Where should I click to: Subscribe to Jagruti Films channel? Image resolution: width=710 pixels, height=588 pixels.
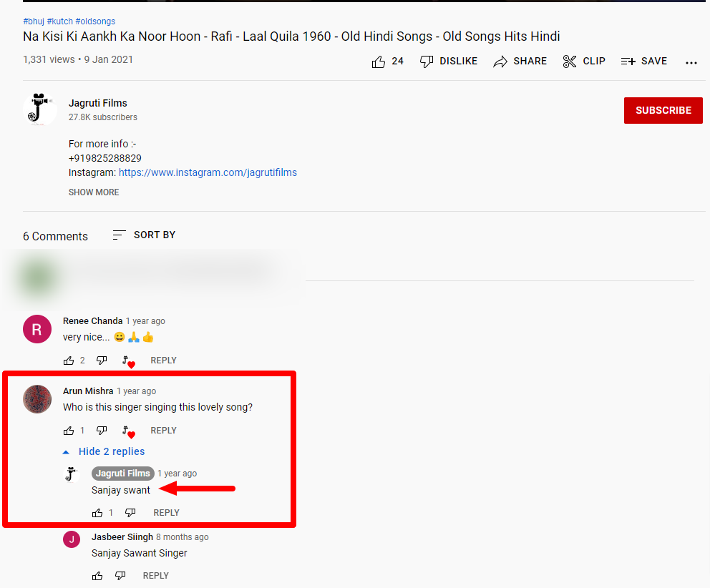click(663, 110)
